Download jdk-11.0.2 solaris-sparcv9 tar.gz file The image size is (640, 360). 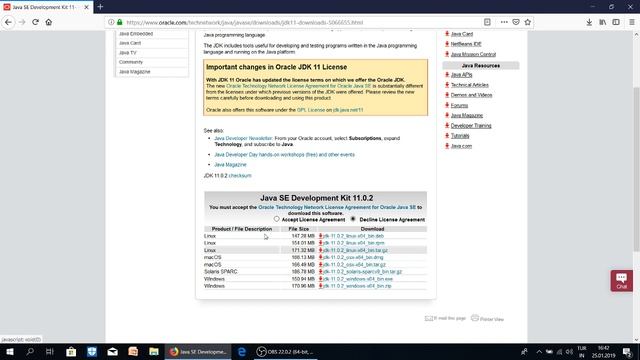pos(362,271)
